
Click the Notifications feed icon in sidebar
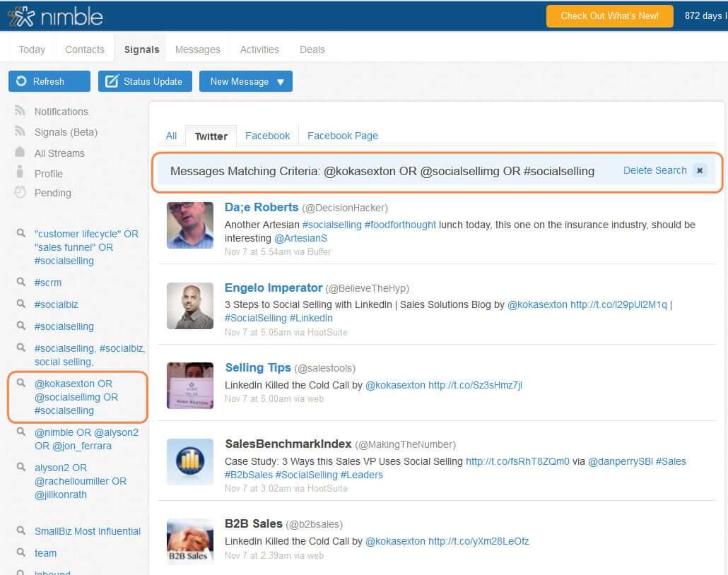click(20, 112)
